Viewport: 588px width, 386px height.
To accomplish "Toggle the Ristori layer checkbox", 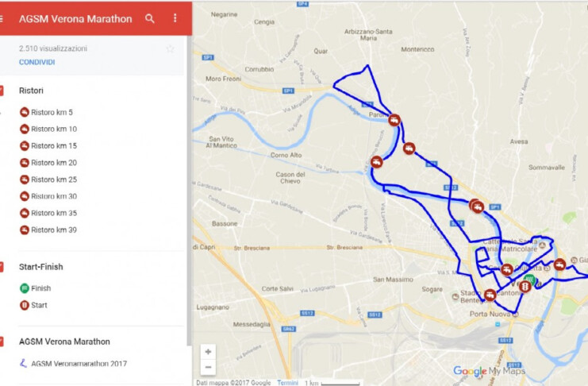I will [x=2, y=91].
